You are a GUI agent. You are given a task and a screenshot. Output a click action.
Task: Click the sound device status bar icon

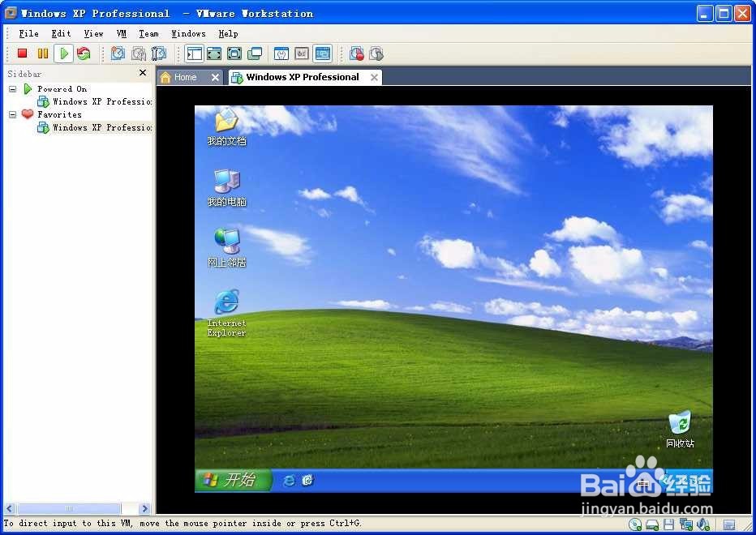click(x=703, y=524)
